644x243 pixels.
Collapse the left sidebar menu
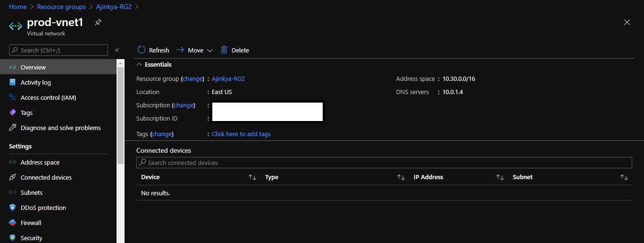pos(117,50)
